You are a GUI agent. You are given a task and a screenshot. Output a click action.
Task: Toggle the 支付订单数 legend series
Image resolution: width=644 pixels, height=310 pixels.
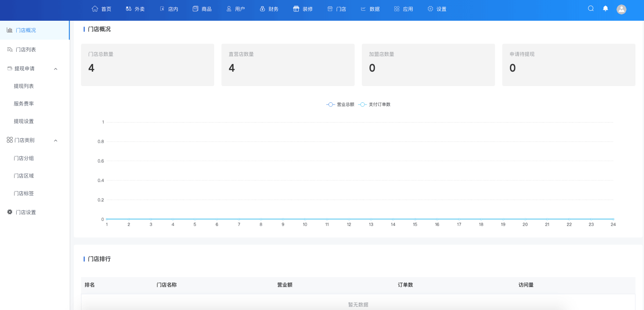point(374,105)
